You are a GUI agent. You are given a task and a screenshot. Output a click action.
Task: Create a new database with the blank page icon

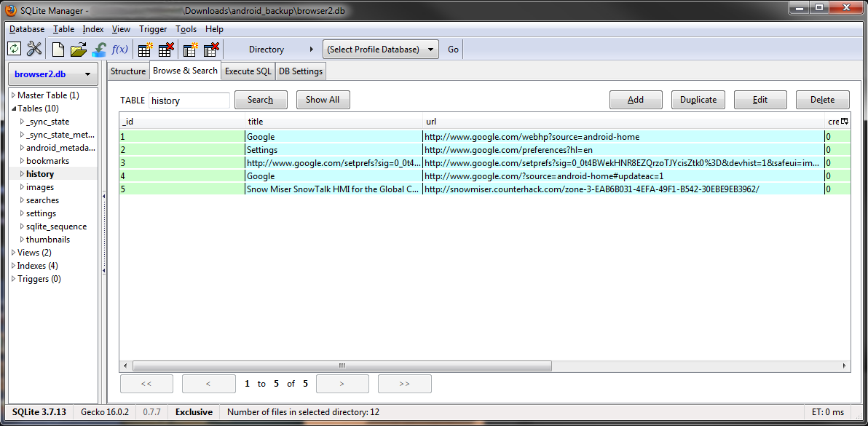pos(58,50)
